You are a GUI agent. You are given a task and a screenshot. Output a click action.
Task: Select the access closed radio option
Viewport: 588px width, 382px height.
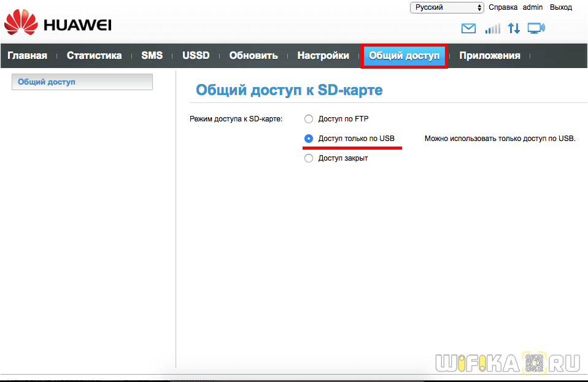(309, 158)
